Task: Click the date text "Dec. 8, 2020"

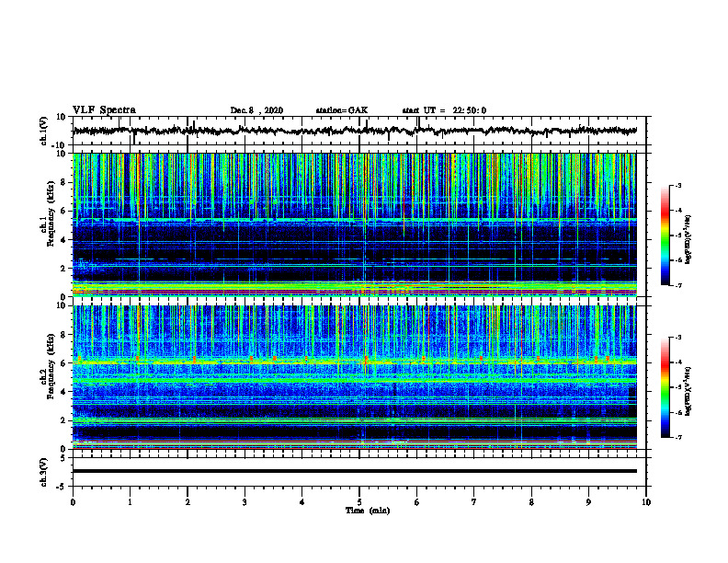Action: 256,110
